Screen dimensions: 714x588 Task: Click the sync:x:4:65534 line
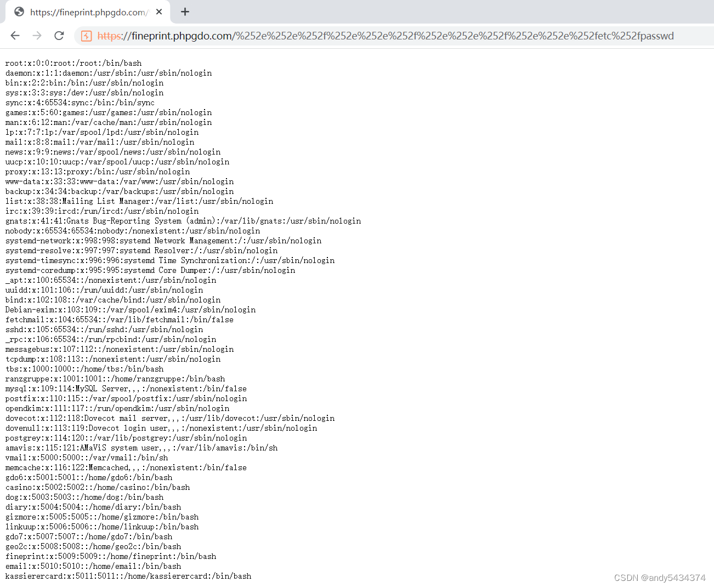pos(80,102)
